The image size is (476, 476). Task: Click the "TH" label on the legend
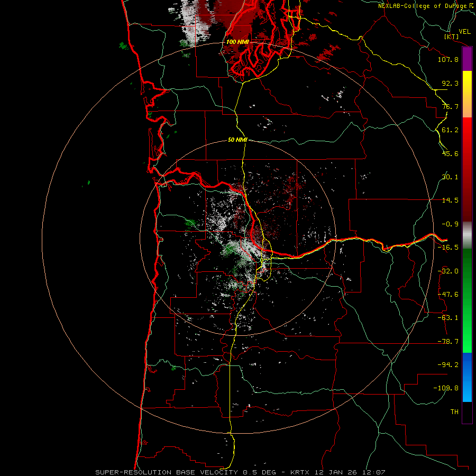454,412
